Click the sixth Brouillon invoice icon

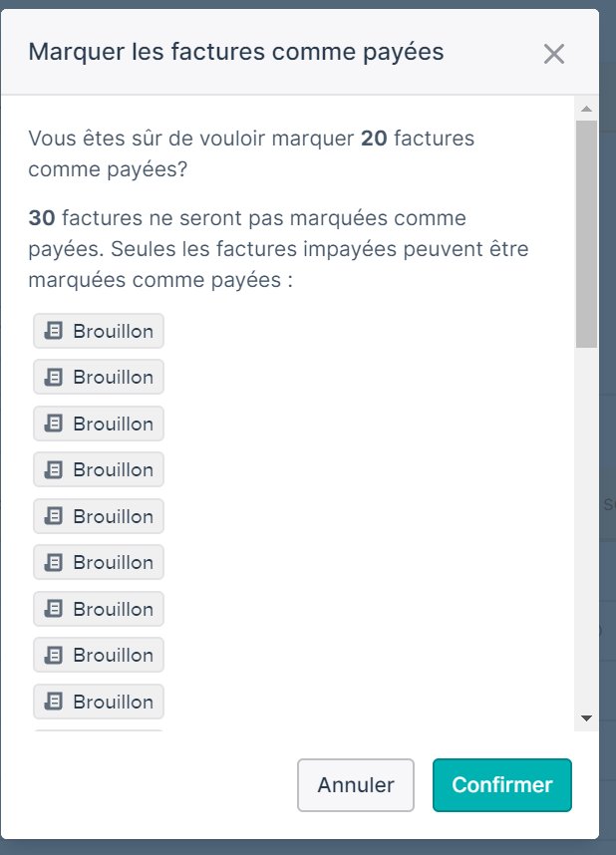tap(54, 562)
